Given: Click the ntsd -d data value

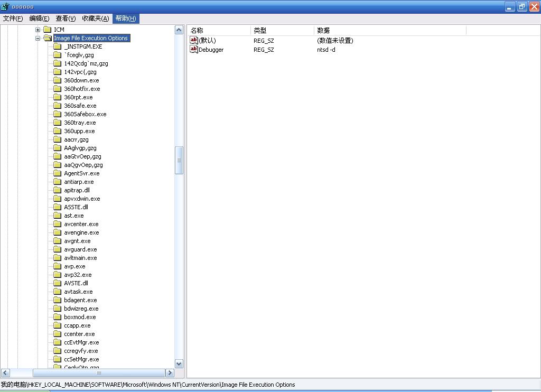Looking at the screenshot, I should 326,50.
